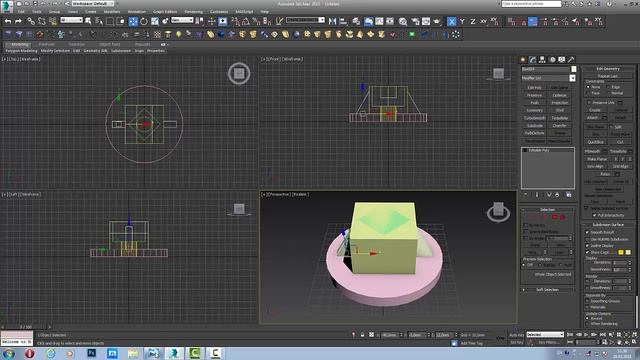
Task: Open the Rendering menu
Action: (193, 11)
